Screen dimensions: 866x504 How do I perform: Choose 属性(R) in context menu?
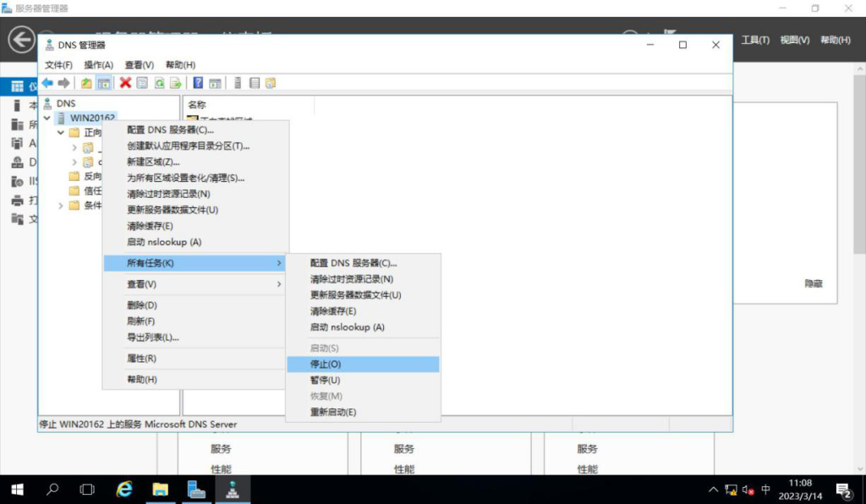[196, 358]
